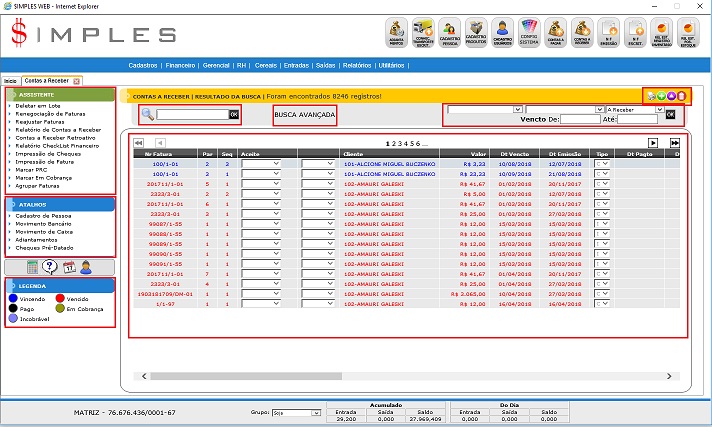712x427 pixels.
Task: Open the Grupo dropdown in footer
Action: pos(315,412)
